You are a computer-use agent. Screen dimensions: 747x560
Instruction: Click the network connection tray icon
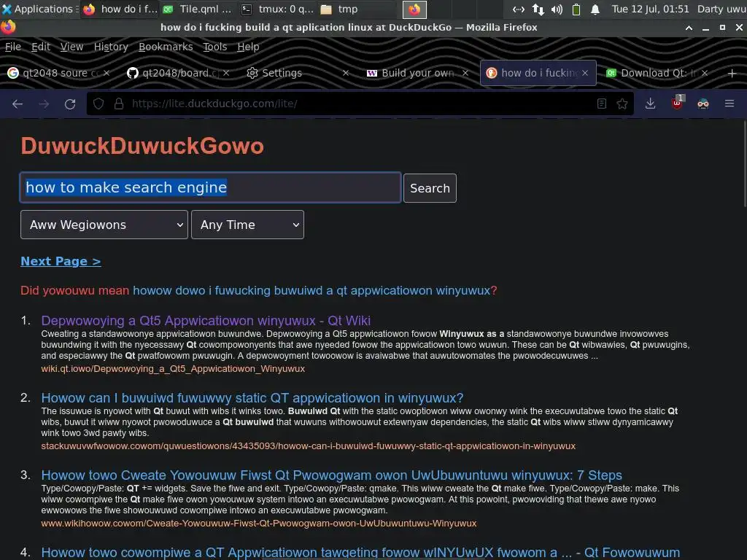pos(519,9)
